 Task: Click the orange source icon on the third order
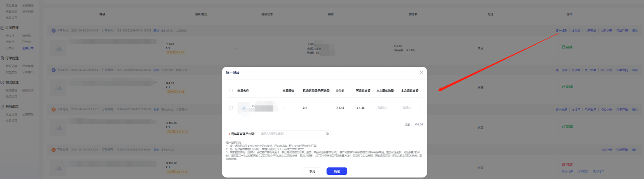coord(54,110)
